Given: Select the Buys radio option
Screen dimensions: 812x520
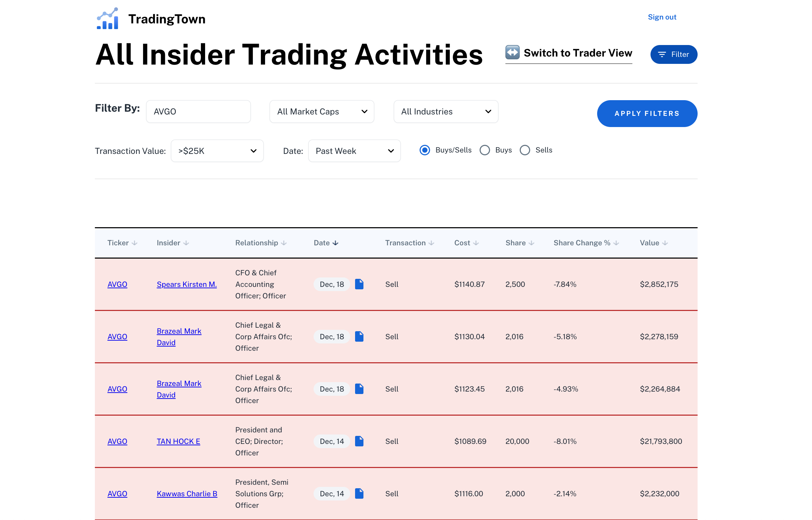Looking at the screenshot, I should 485,150.
